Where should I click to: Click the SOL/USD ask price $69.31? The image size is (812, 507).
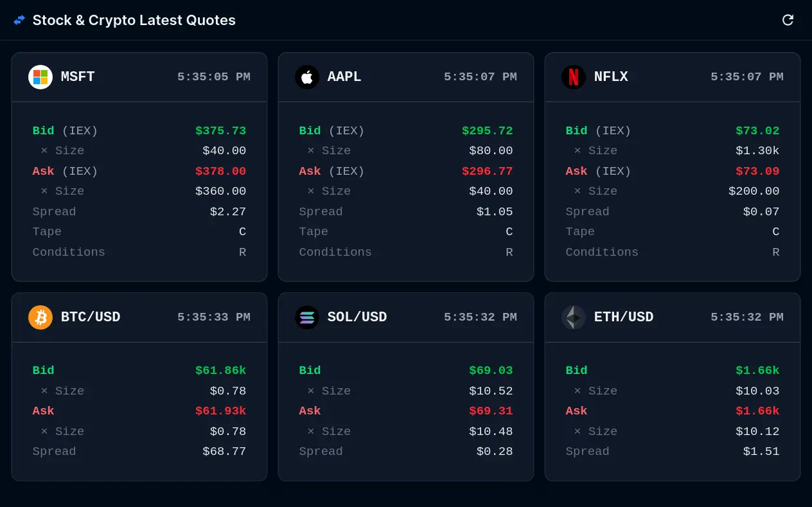(491, 411)
